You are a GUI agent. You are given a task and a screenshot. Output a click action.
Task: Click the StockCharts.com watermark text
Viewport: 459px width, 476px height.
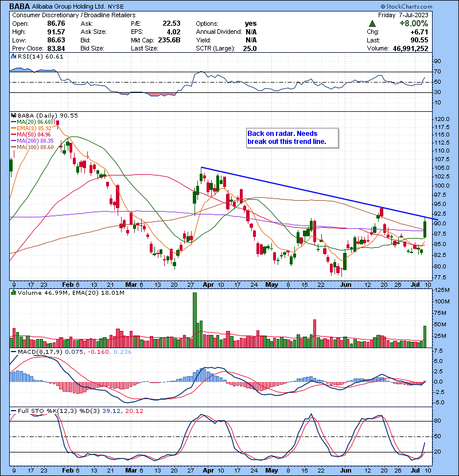(x=406, y=6)
